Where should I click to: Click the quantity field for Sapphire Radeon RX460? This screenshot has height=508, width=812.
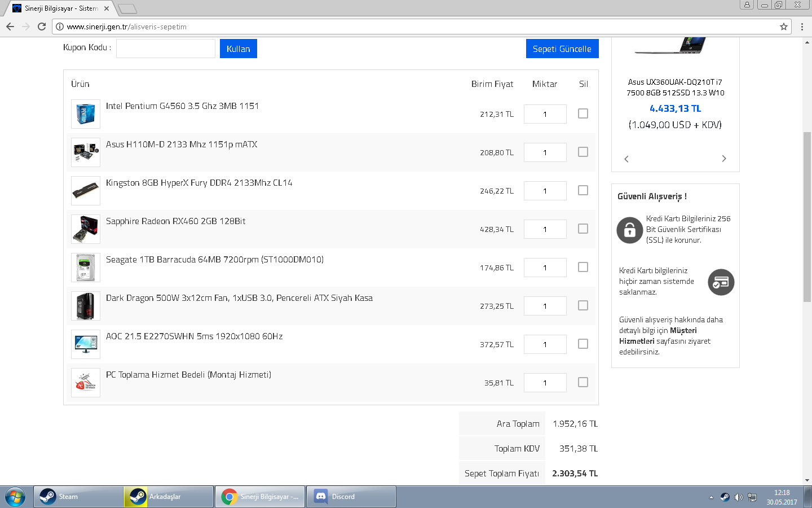pyautogui.click(x=545, y=229)
